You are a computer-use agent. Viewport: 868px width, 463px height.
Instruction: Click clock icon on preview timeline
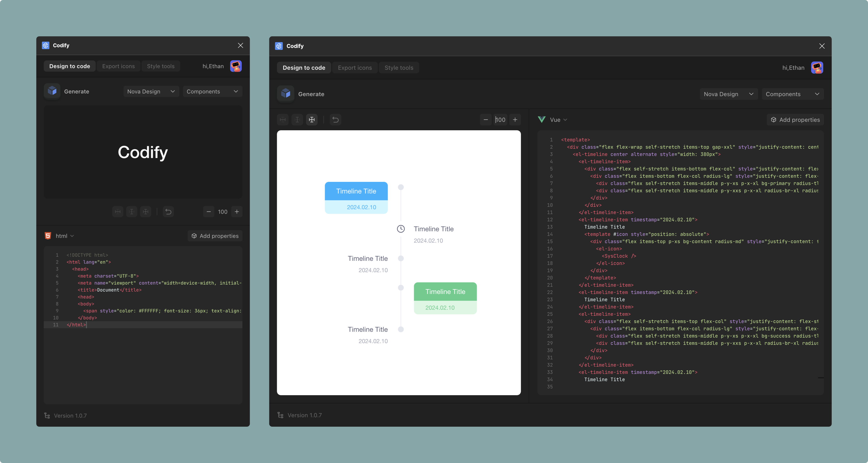pos(401,229)
